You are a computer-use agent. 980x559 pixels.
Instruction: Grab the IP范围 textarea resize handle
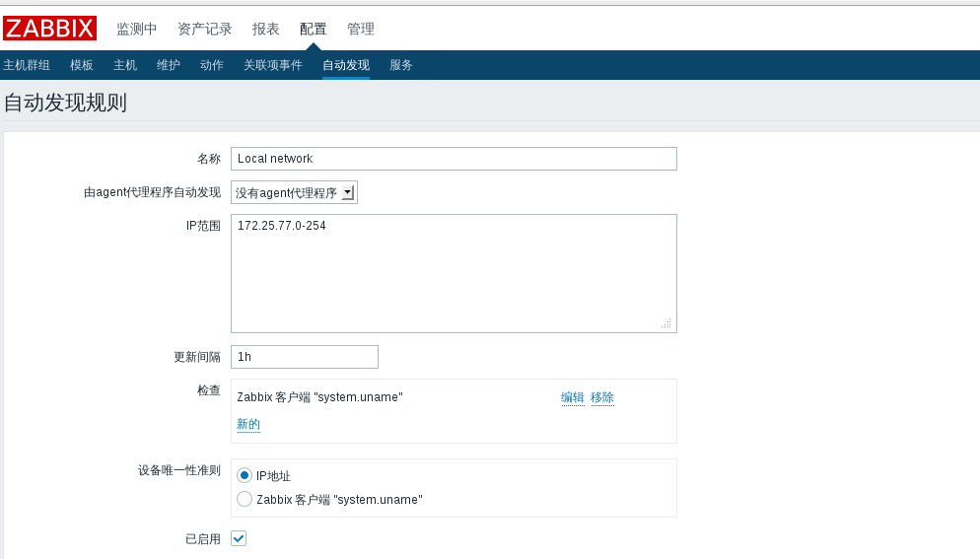click(x=666, y=323)
